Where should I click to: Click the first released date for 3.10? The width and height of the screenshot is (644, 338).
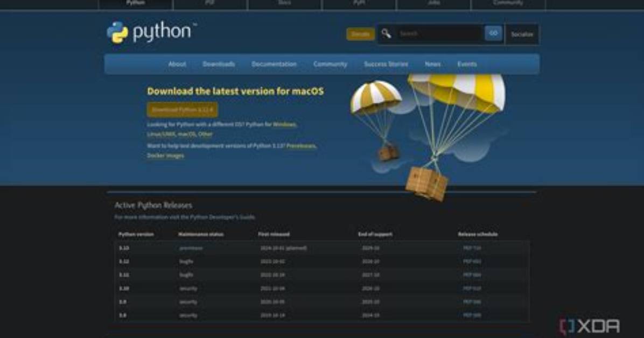click(272, 288)
